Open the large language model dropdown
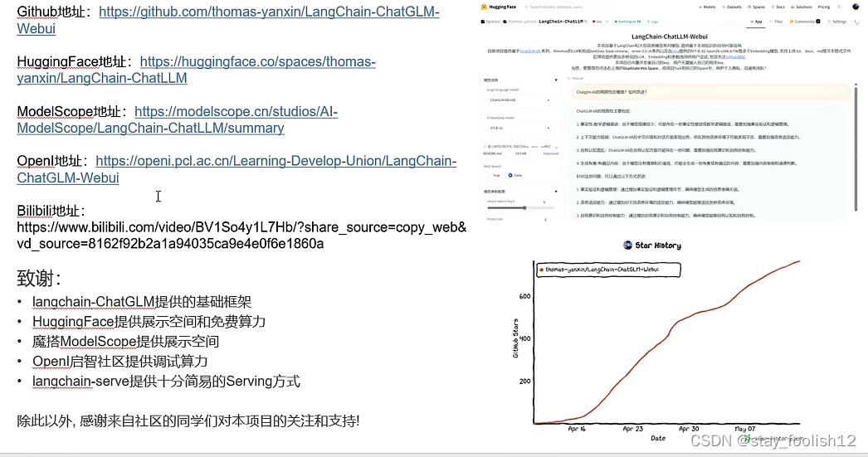The width and height of the screenshot is (868, 457). [519, 100]
